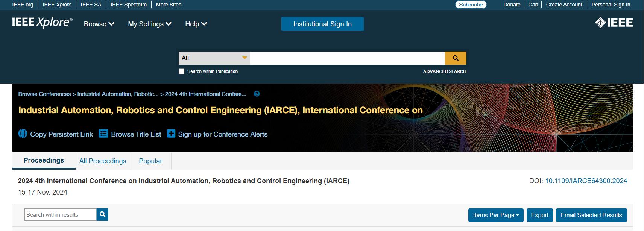Enable Search within Publication checkbox
This screenshot has width=644, height=231.
point(182,71)
